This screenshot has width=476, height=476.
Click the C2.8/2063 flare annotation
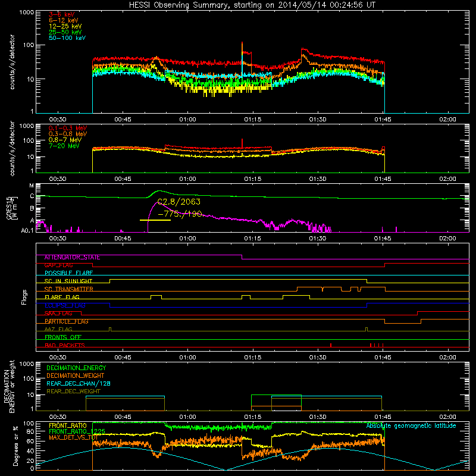(179, 202)
